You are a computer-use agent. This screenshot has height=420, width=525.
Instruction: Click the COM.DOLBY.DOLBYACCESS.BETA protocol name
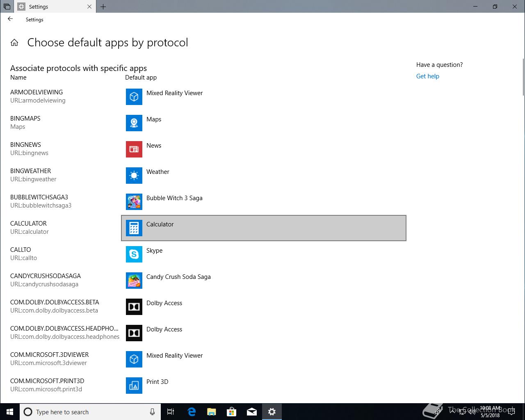[55, 302]
